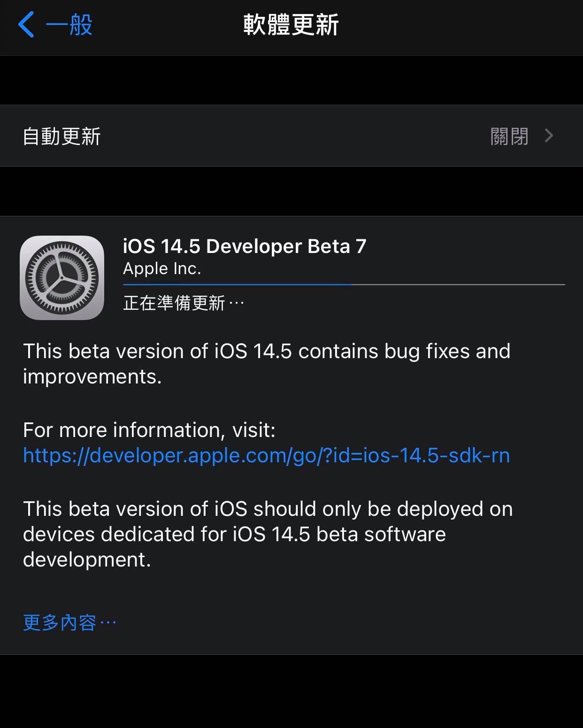Tap the Apple Inc. developer label

point(162,268)
